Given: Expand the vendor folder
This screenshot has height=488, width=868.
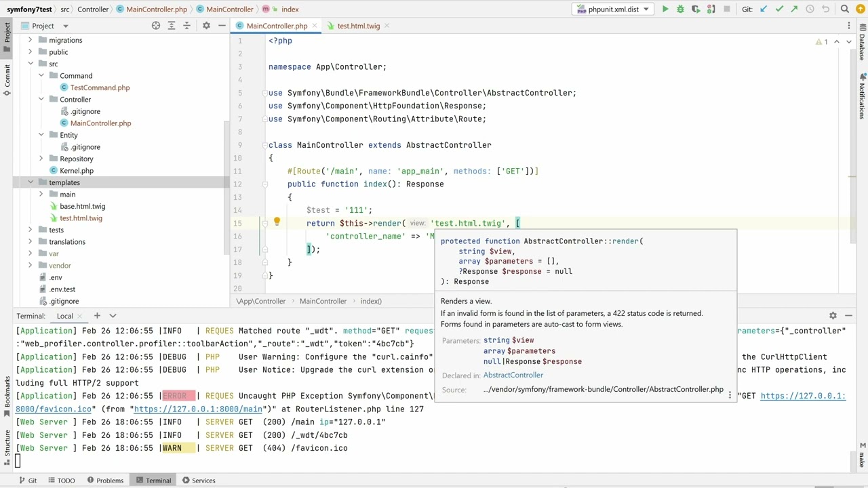Looking at the screenshot, I should coord(31,266).
